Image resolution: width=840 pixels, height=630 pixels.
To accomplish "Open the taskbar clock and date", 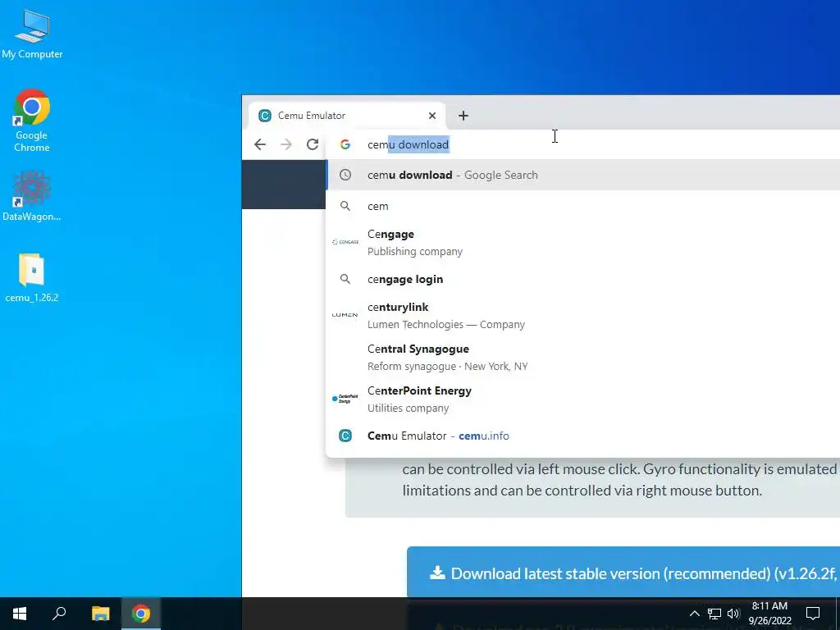I will [x=769, y=614].
